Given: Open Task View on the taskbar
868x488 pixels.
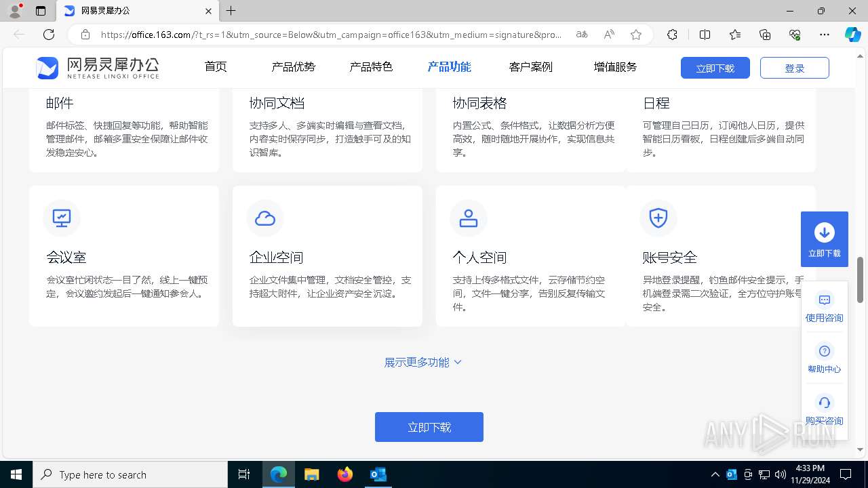Looking at the screenshot, I should tap(244, 474).
